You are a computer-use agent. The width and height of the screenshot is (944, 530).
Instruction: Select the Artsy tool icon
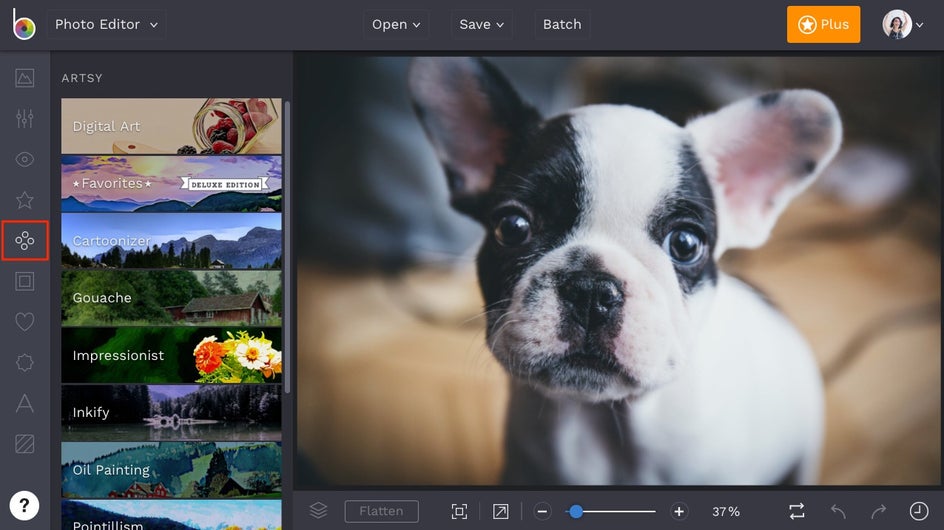25,241
